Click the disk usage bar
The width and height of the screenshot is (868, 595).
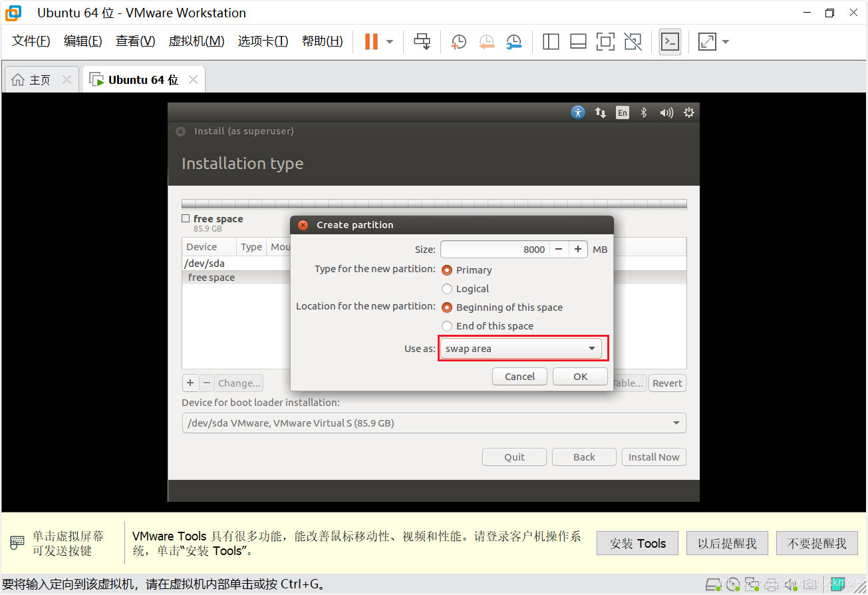coord(434,204)
